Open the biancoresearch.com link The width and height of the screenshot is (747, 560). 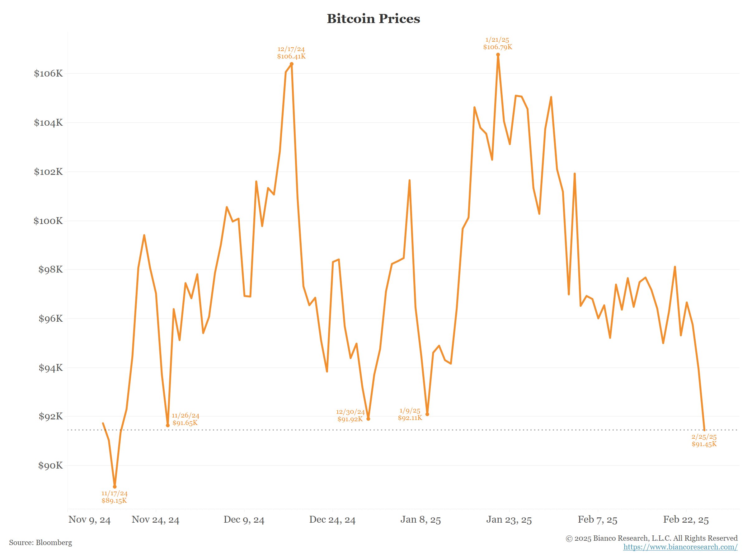[x=680, y=547]
